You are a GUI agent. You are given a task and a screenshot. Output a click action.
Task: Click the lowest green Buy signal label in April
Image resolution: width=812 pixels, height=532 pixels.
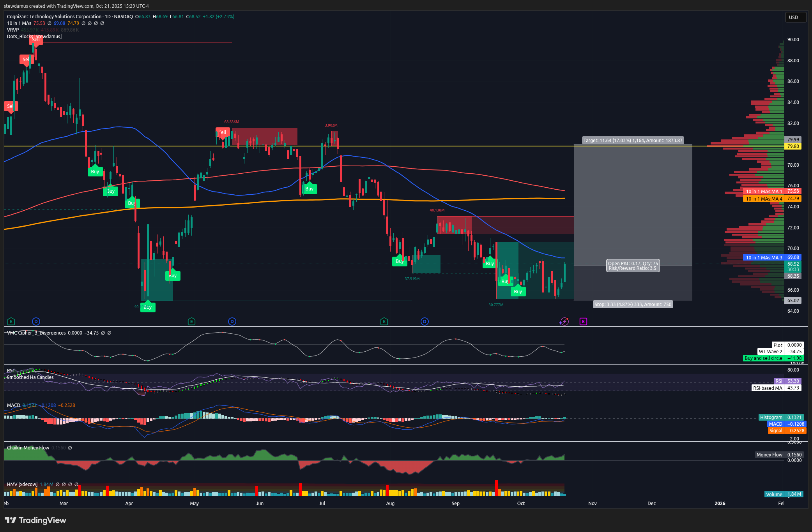148,307
